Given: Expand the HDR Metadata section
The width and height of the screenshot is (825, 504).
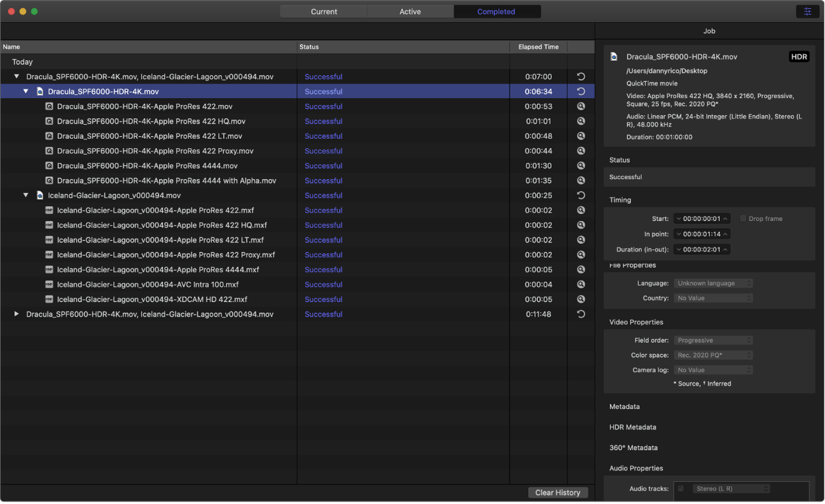Looking at the screenshot, I should (x=632, y=427).
